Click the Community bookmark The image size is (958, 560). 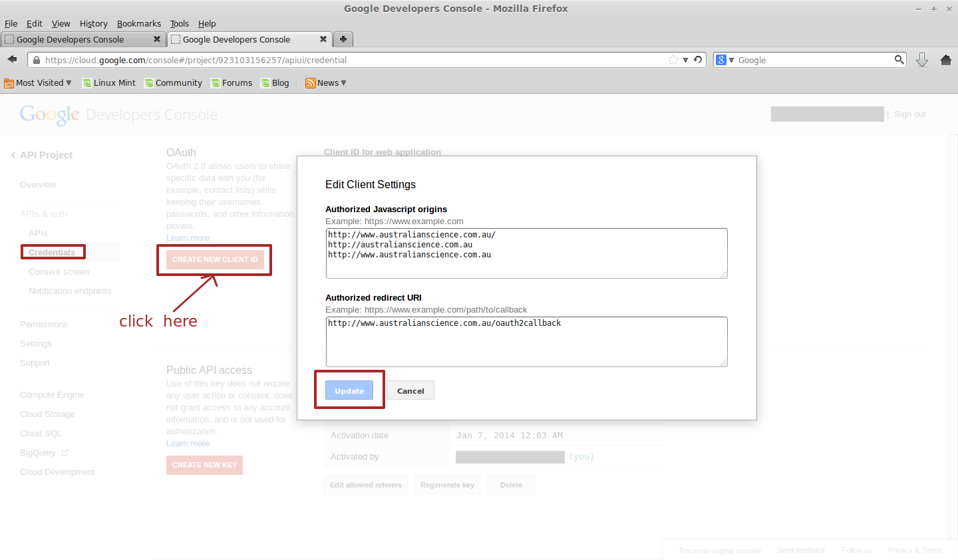pos(174,83)
